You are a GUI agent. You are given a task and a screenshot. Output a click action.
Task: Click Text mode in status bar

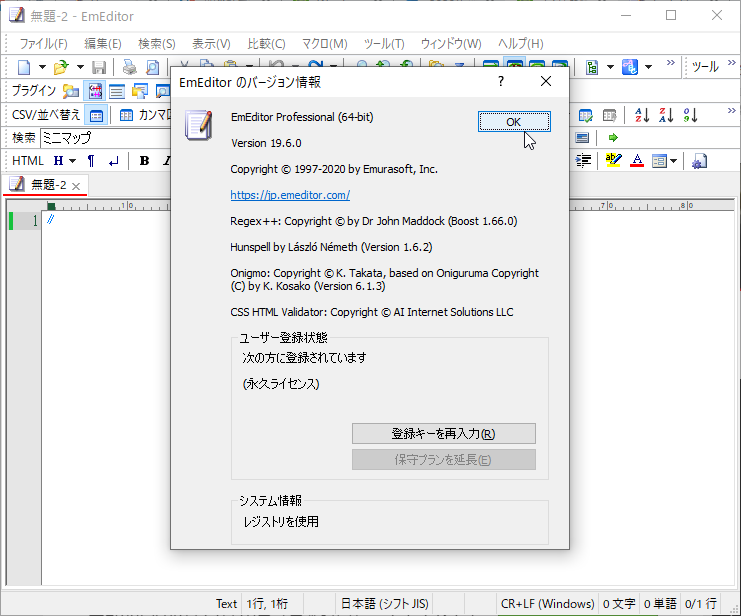pos(226,604)
